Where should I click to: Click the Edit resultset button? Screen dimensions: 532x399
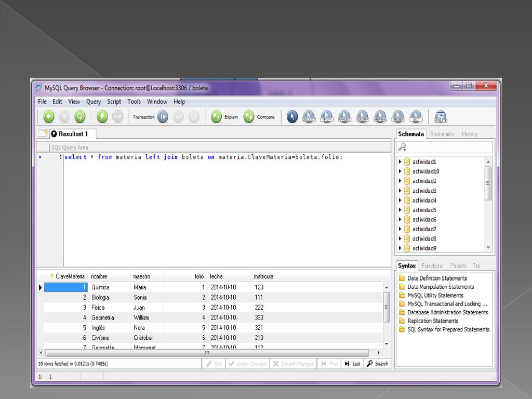[x=214, y=364]
